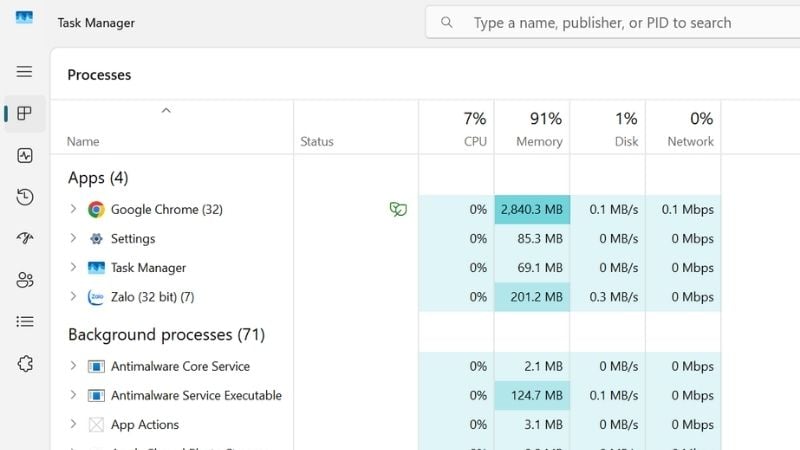Click the Antimalware Core Service icon
Screen dimensions: 800x450
point(96,366)
